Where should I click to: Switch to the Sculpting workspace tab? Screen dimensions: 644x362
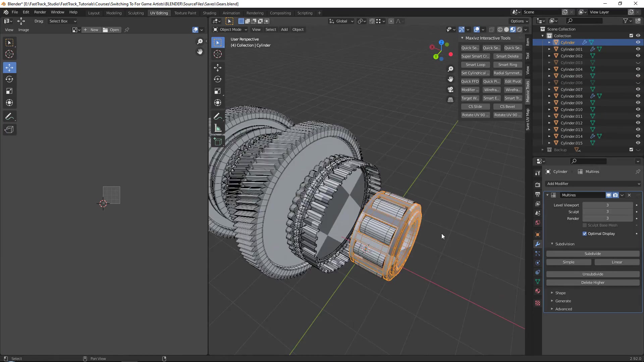click(x=136, y=13)
